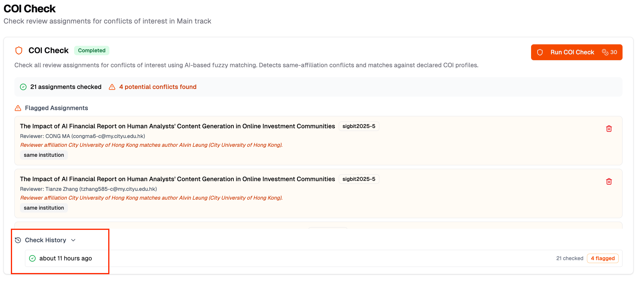The height and width of the screenshot is (293, 644).
Task: Delete the CONG MA flagged assignment
Action: tap(609, 129)
